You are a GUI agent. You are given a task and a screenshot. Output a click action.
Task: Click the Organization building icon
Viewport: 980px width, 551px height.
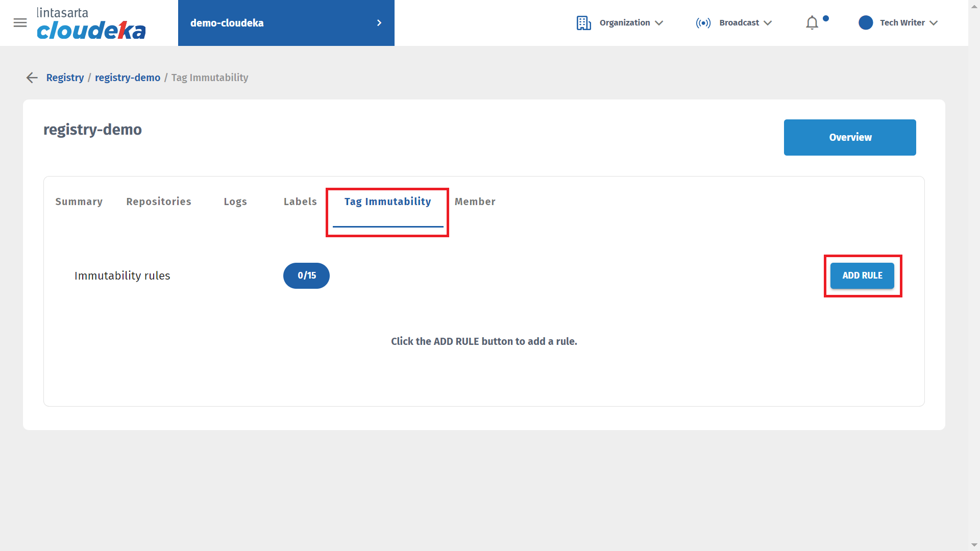pos(583,23)
